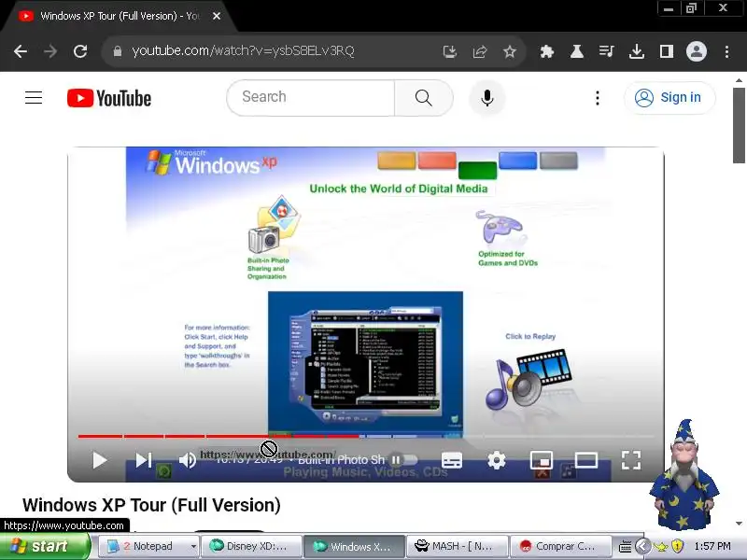
Task: Open the media controls icon
Action: [606, 51]
